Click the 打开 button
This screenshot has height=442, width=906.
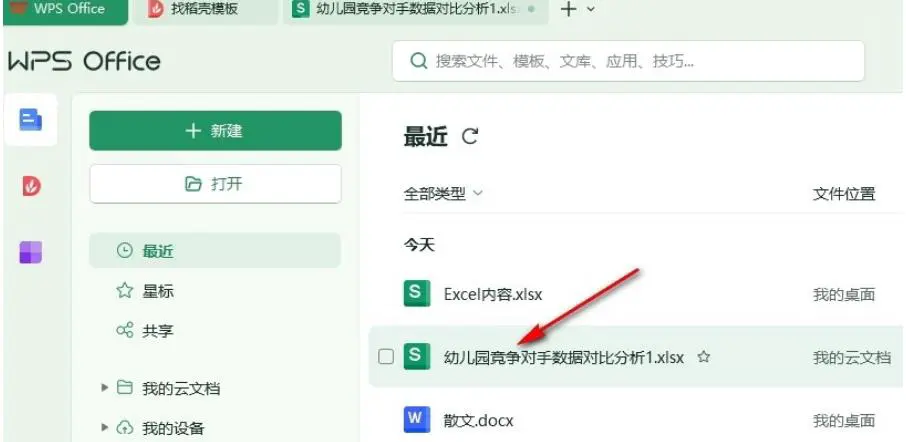(x=216, y=184)
